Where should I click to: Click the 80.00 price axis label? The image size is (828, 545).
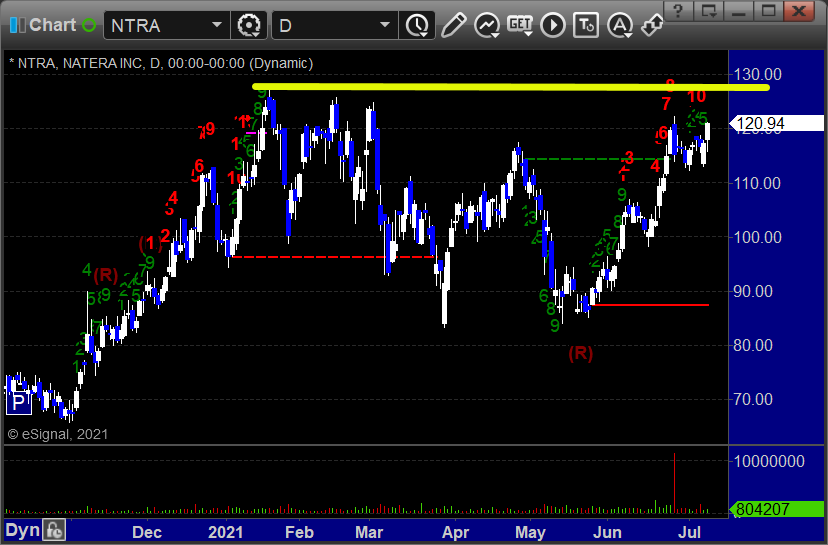pos(754,345)
